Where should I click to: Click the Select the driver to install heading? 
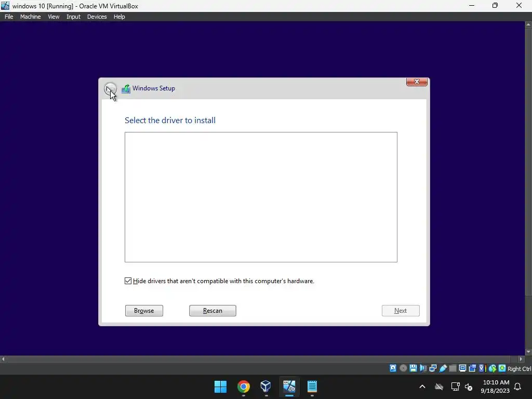(170, 120)
